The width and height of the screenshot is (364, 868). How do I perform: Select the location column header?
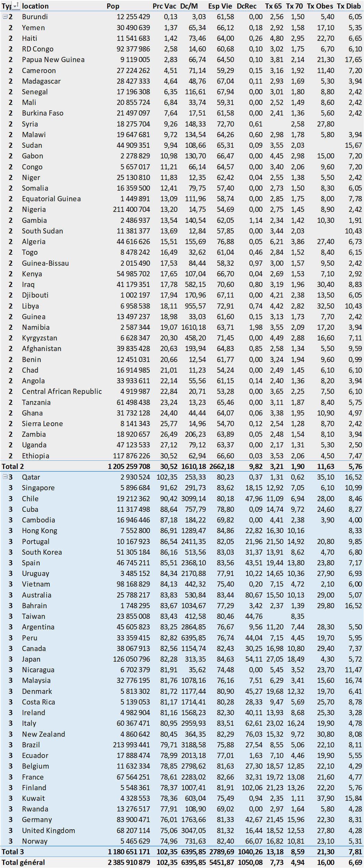pyautogui.click(x=35, y=6)
